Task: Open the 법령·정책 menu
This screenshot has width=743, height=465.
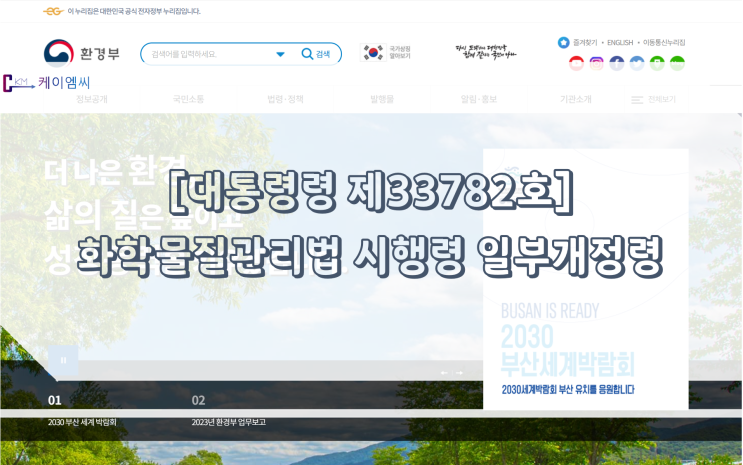Action: [x=285, y=99]
